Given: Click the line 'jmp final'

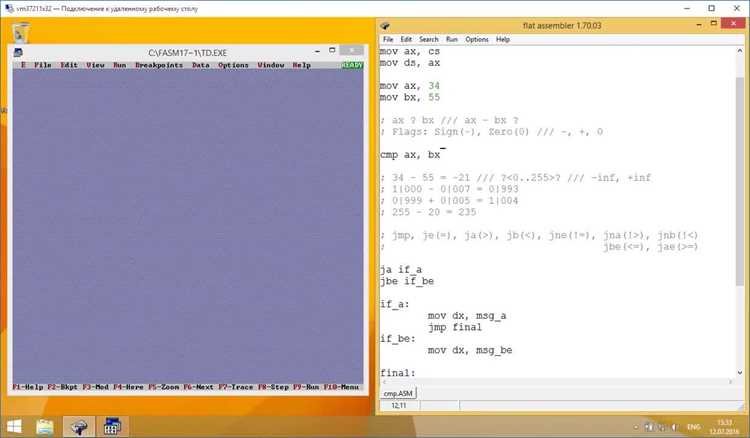Looking at the screenshot, I should [455, 327].
